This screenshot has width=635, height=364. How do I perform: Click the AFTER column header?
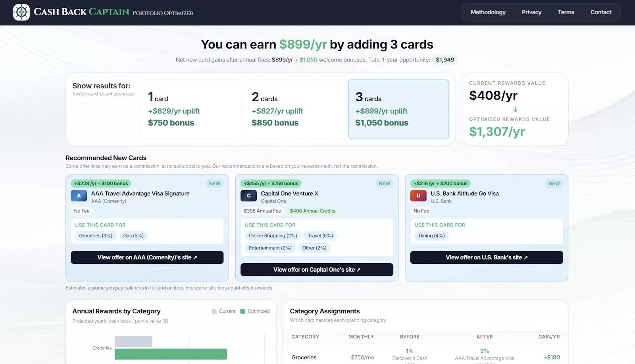(x=485, y=337)
